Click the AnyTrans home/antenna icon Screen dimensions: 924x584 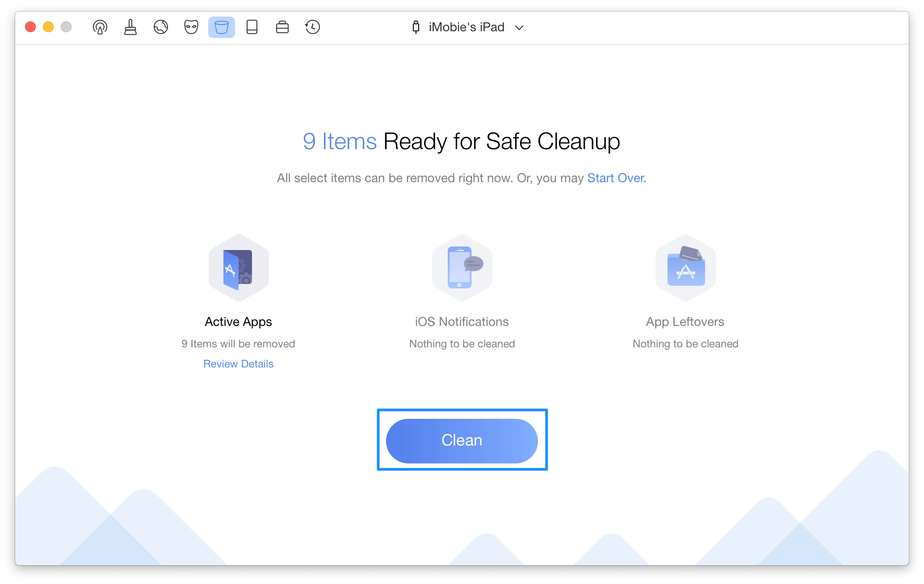pos(100,27)
